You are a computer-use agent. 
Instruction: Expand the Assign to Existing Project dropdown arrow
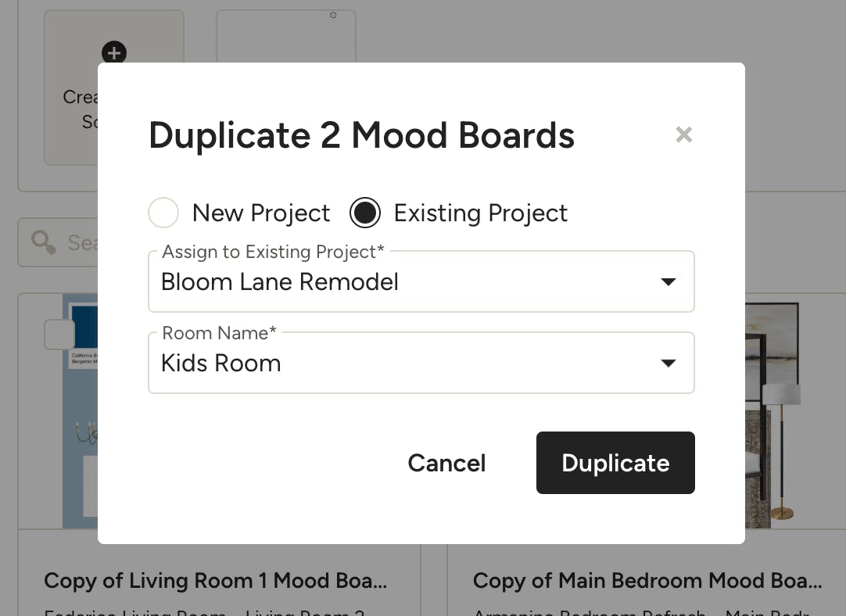click(668, 281)
